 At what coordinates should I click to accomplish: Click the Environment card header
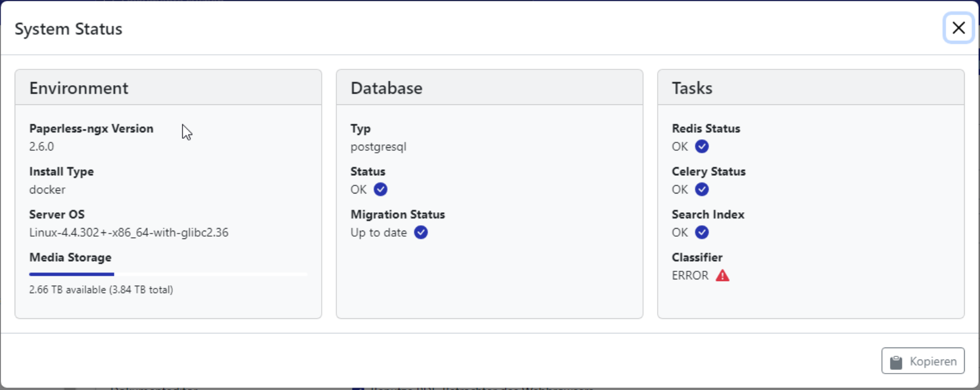[79, 88]
